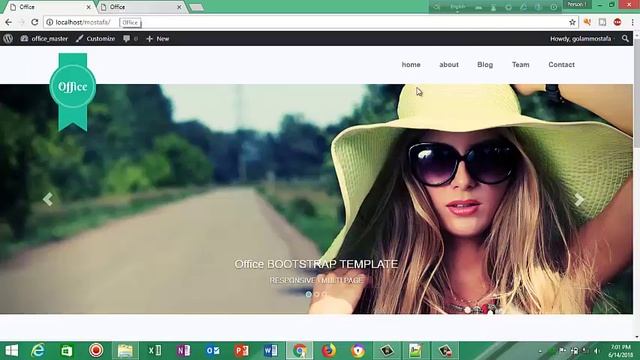Click the red round extension icon
640x360 pixels.
(x=617, y=22)
